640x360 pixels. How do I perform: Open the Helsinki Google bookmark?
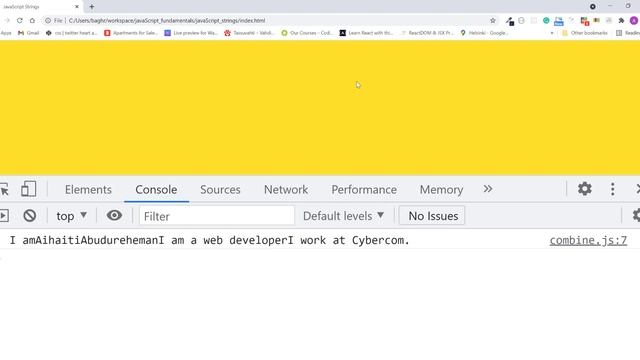[484, 33]
